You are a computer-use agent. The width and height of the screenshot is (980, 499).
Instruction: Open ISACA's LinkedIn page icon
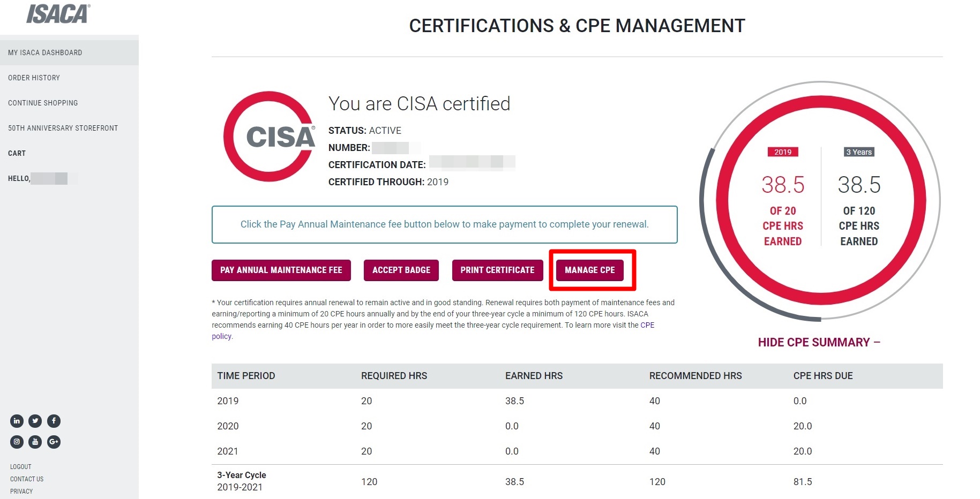click(x=17, y=421)
